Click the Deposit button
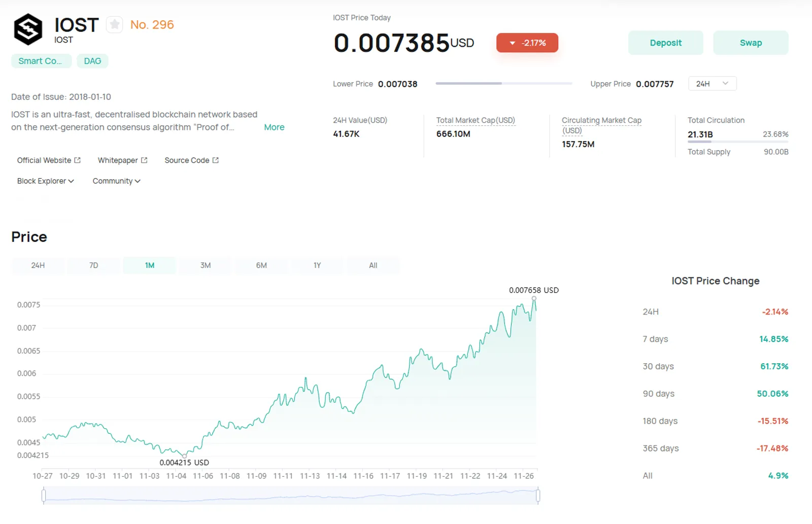The image size is (812, 524). click(666, 43)
